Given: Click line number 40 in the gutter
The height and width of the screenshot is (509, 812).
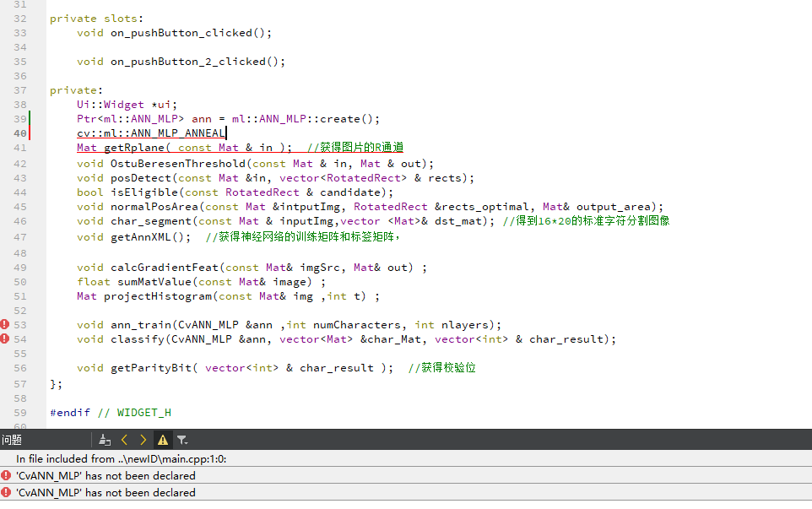Looking at the screenshot, I should point(20,133).
